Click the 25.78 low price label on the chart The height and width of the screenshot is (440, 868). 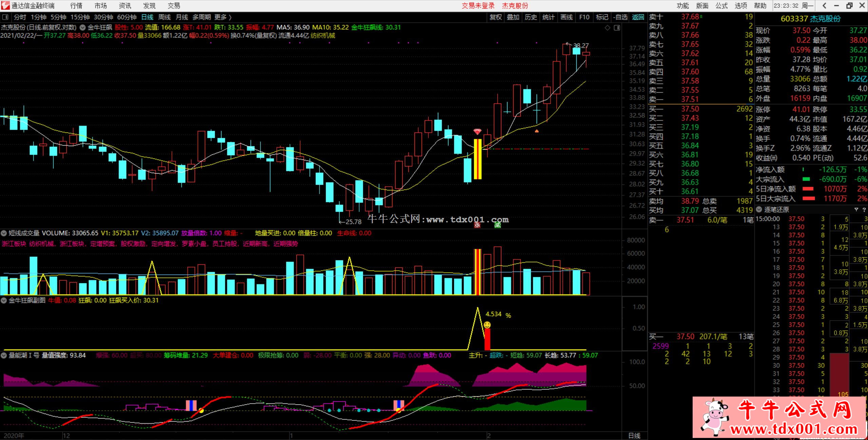pos(353,222)
